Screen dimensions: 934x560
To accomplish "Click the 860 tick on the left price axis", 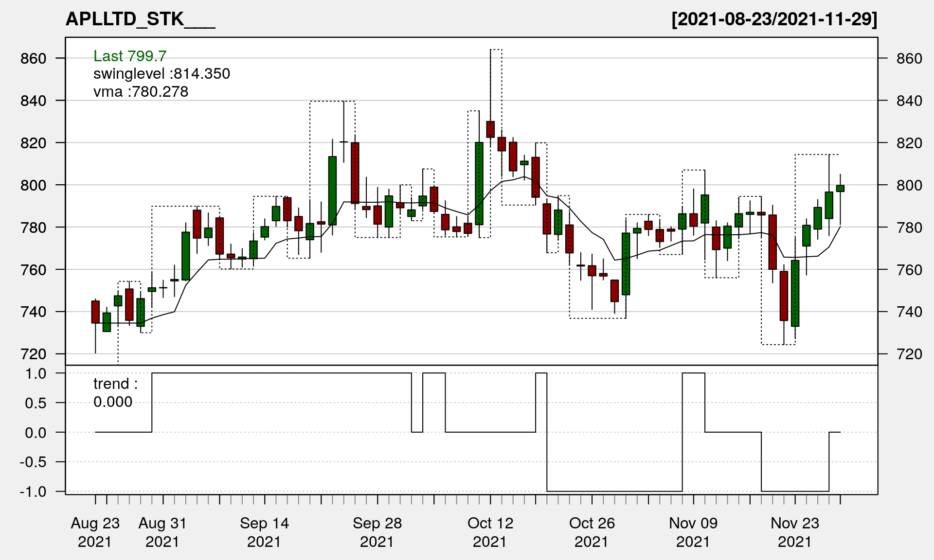I will tap(33, 59).
